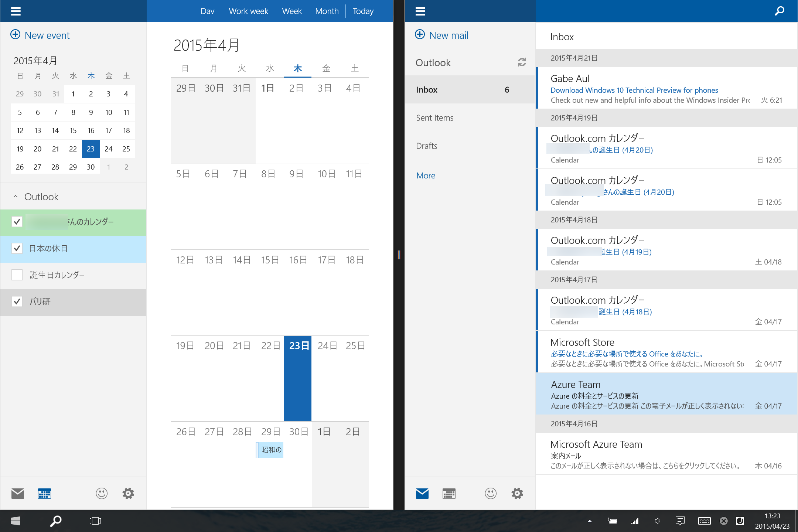This screenshot has width=798, height=532.
Task: Open the Mail app hamburger menu
Action: click(x=420, y=11)
